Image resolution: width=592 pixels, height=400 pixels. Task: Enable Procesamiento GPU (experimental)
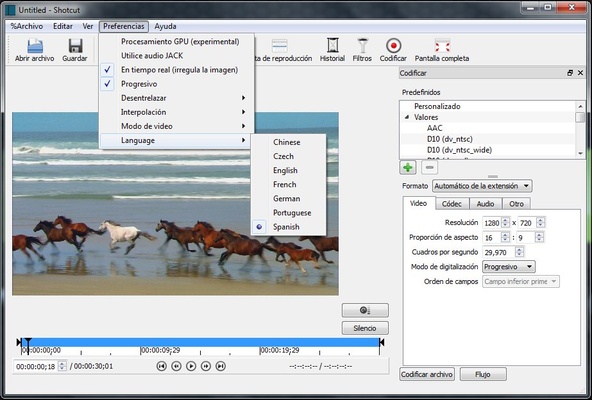[x=176, y=42]
